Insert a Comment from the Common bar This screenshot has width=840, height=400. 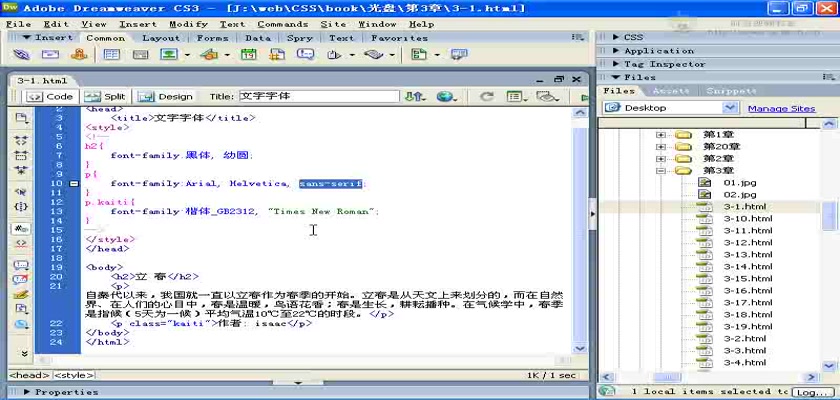tap(305, 55)
